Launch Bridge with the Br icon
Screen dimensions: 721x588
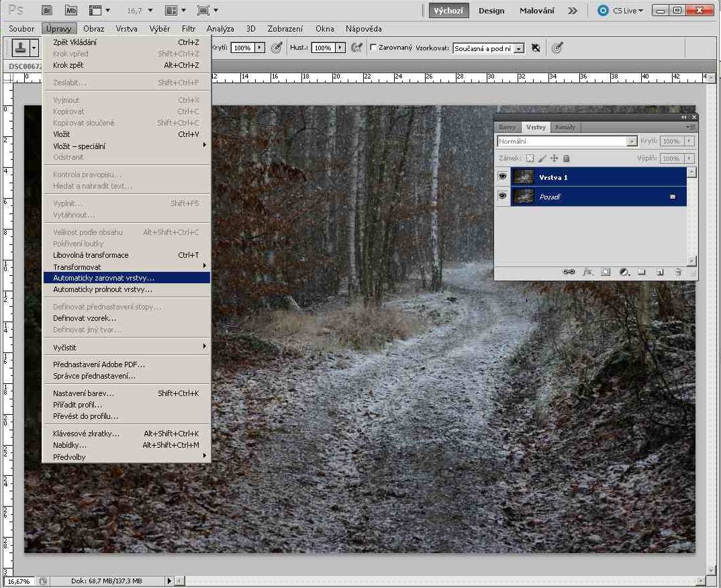(x=47, y=11)
